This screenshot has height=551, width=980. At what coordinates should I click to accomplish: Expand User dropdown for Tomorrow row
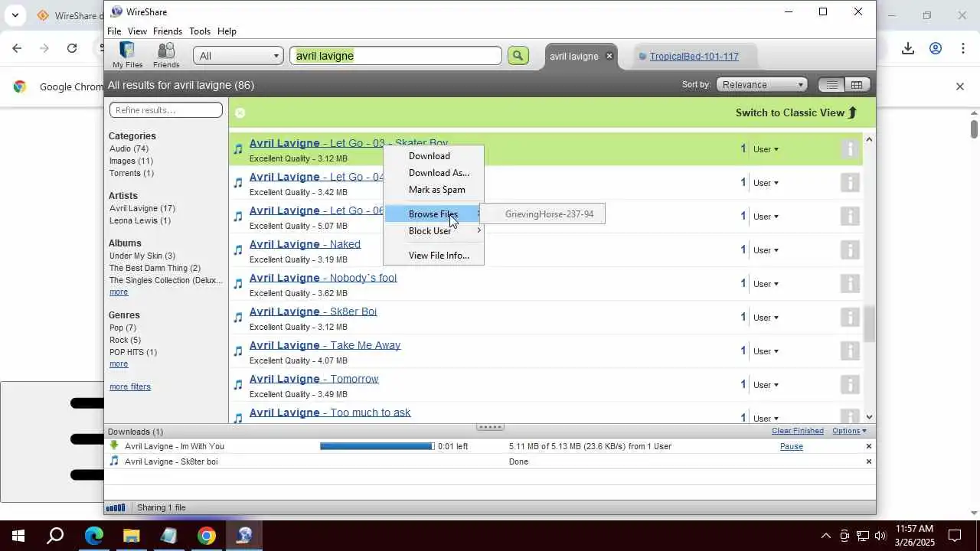pyautogui.click(x=766, y=385)
